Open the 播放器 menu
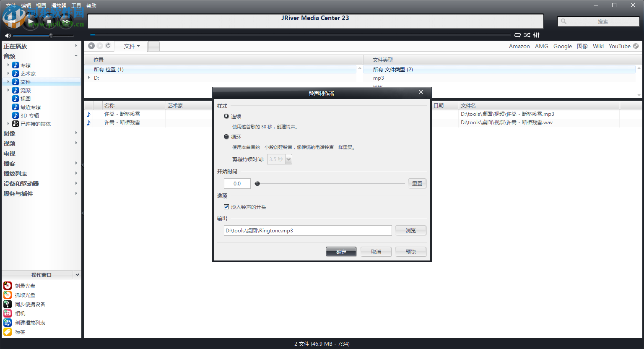 coord(58,5)
